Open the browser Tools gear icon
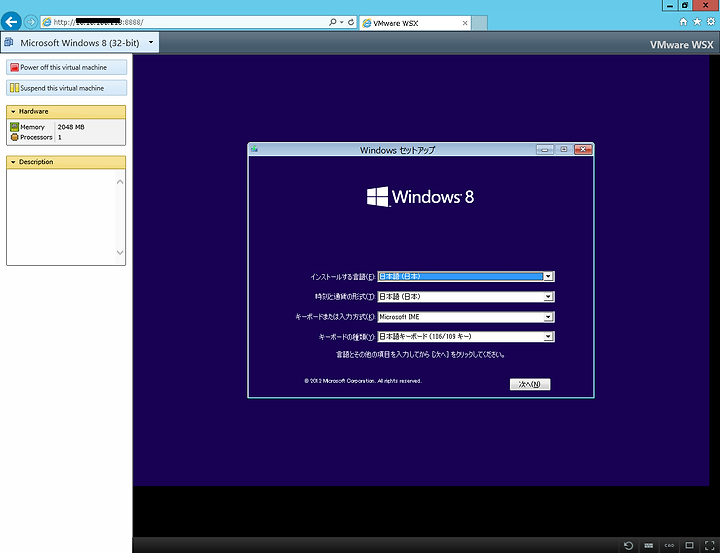The height and width of the screenshot is (553, 720). click(711, 22)
